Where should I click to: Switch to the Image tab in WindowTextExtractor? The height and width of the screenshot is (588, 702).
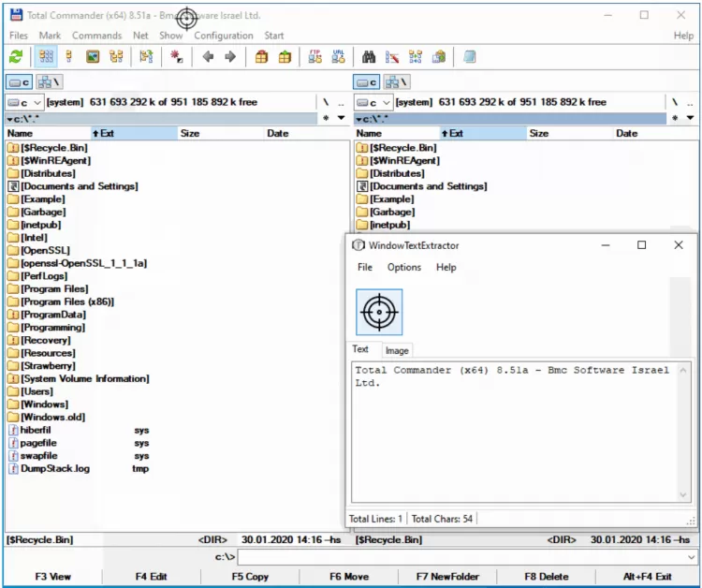(x=397, y=350)
